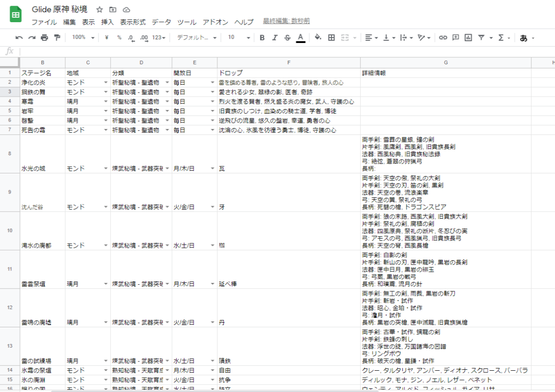Click the merge cells icon

click(x=345, y=38)
